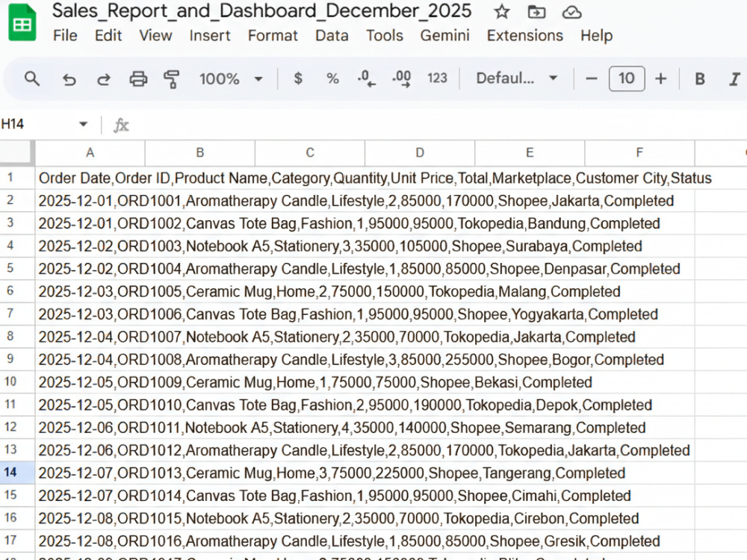Redo the last action
This screenshot has width=747, height=560.
[103, 79]
